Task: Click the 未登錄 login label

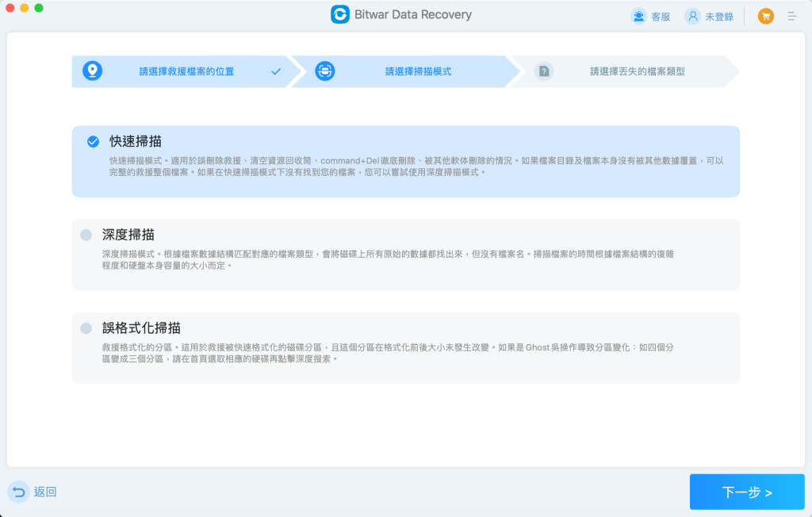Action: coord(719,17)
